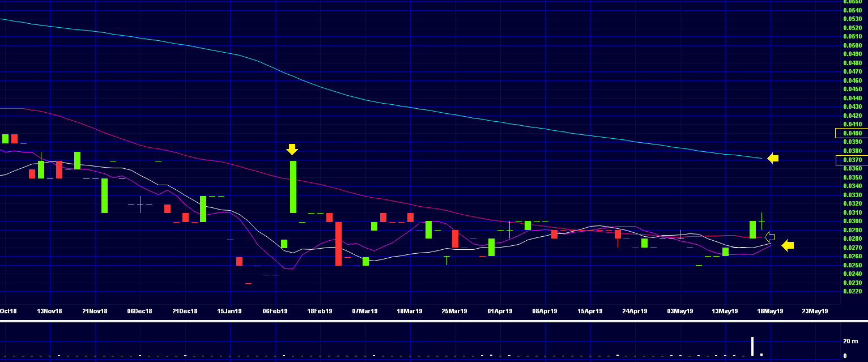Click the 15Apr19 date label
The image size is (868, 362).
[590, 311]
